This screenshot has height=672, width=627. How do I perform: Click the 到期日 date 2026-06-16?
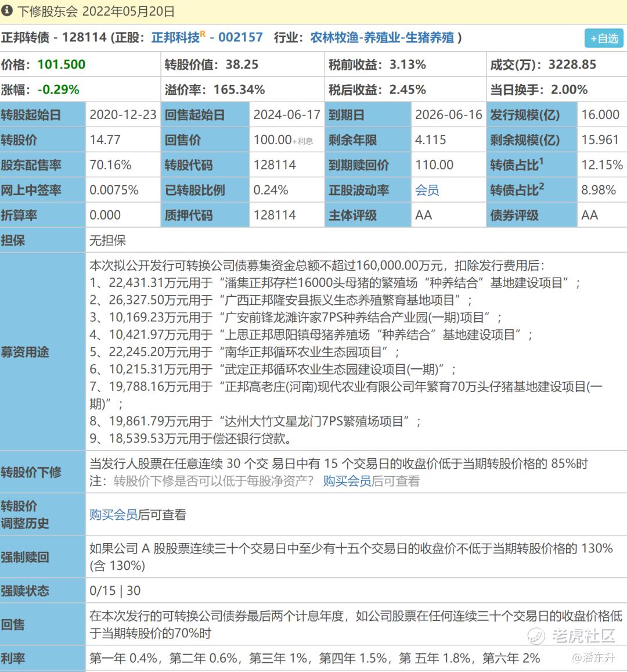point(448,114)
